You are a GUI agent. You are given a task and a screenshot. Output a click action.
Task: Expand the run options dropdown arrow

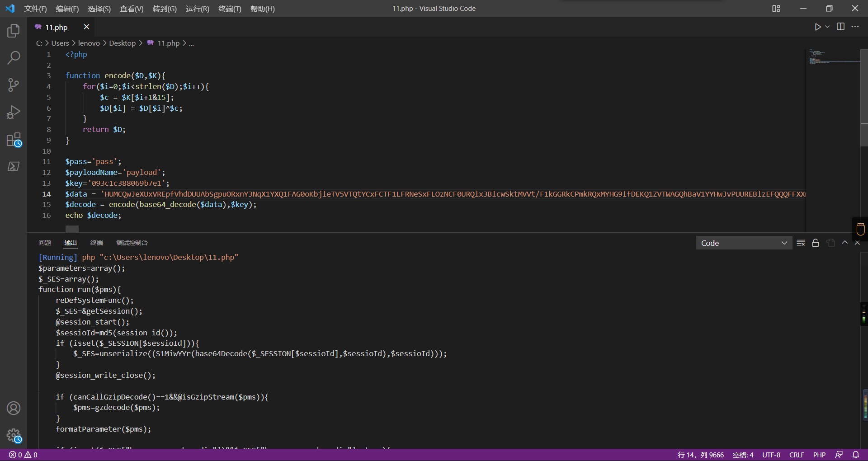click(827, 27)
